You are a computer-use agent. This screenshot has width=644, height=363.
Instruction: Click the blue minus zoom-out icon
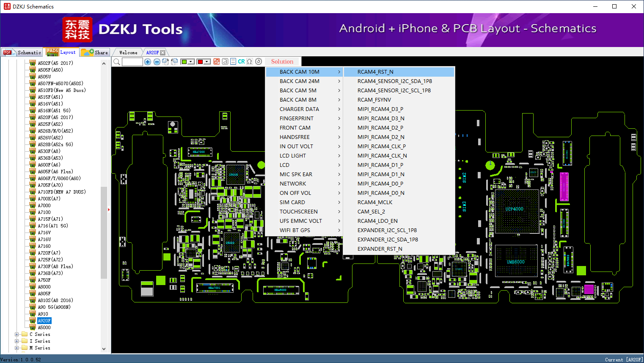[157, 62]
